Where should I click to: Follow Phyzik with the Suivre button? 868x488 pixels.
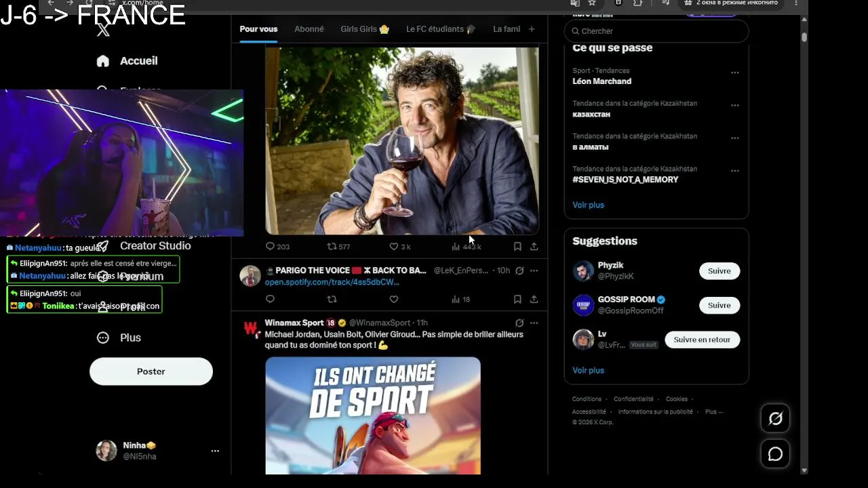pyautogui.click(x=719, y=271)
